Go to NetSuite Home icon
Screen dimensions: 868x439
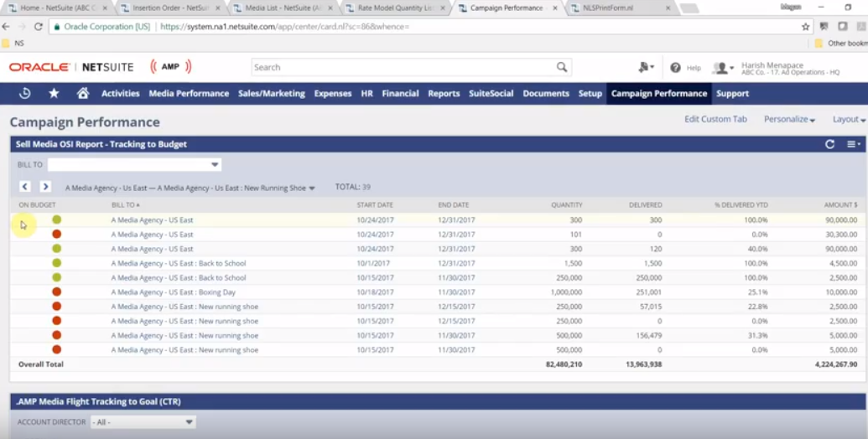point(82,94)
